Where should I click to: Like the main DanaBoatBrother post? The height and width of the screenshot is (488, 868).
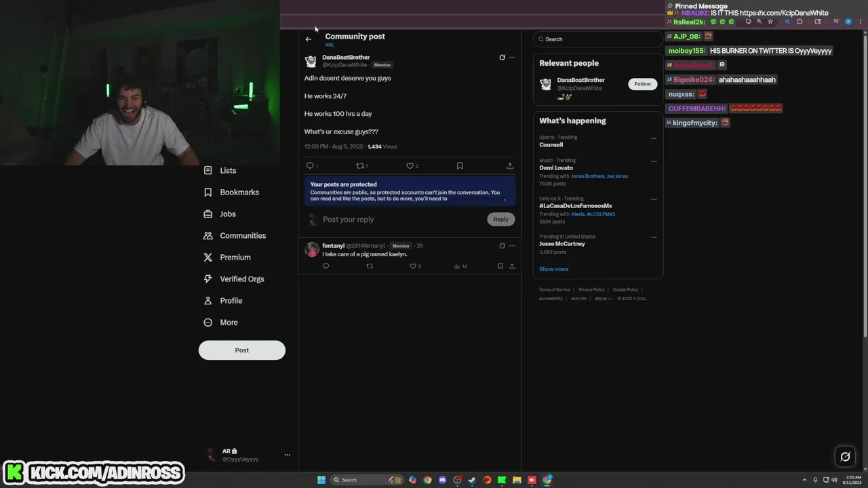410,166
